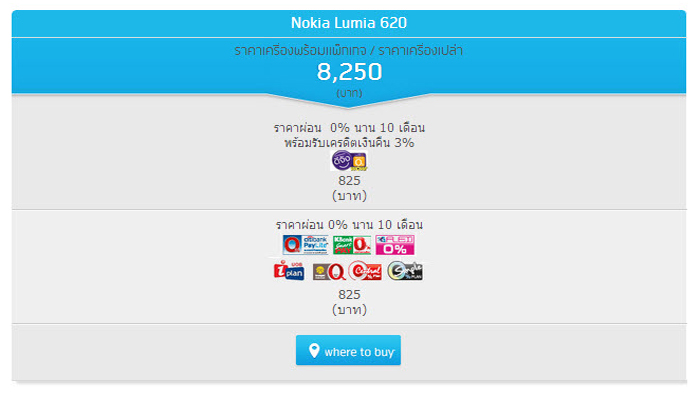
Task: Open the where to buy button
Action: [x=348, y=350]
